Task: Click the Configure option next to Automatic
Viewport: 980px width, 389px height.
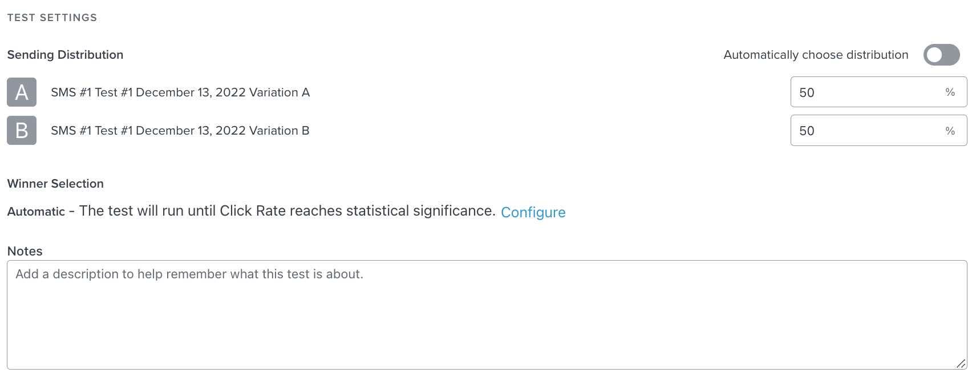Action: (x=533, y=212)
